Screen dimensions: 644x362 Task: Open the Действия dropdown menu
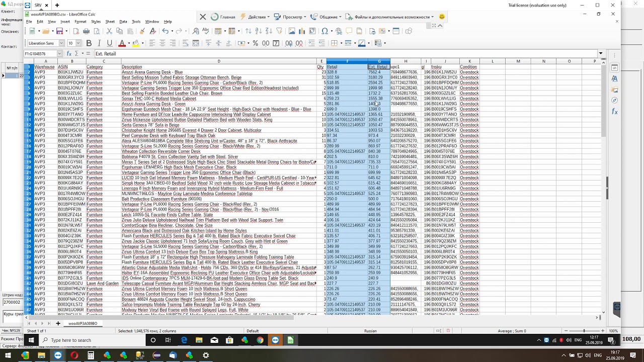pos(256,17)
